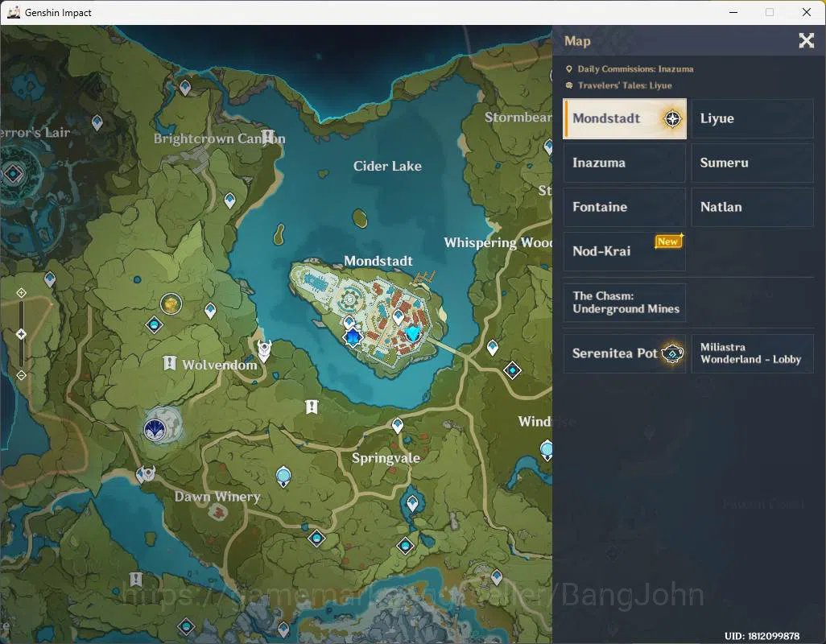Switch map to Inazuma region
826x644 pixels.
coord(625,163)
